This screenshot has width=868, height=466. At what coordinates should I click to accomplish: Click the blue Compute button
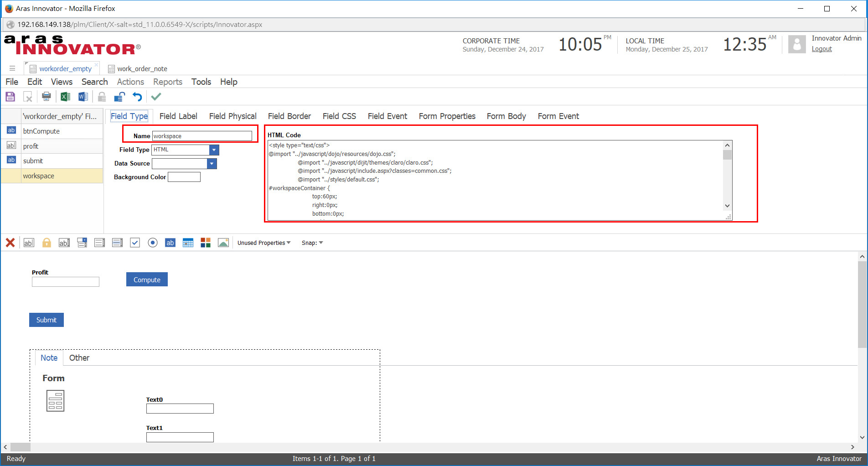click(x=147, y=280)
